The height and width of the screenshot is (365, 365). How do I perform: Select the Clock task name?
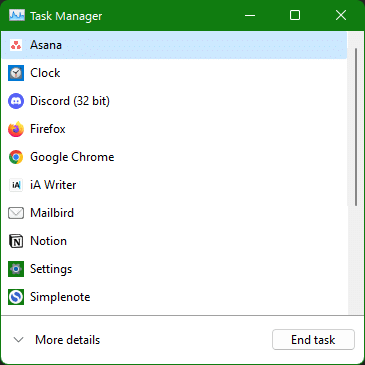(x=45, y=73)
